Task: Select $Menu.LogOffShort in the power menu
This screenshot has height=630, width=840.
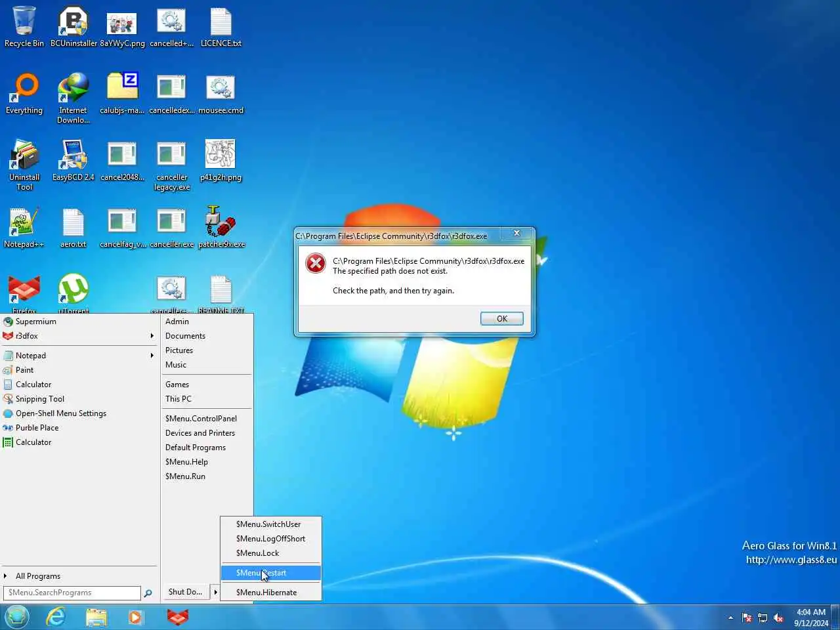Action: 271,539
